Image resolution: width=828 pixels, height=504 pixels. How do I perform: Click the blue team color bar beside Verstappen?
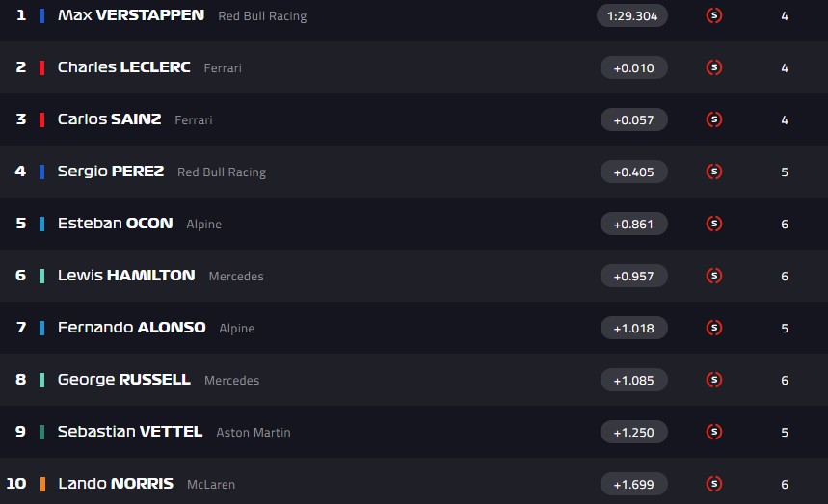click(41, 15)
